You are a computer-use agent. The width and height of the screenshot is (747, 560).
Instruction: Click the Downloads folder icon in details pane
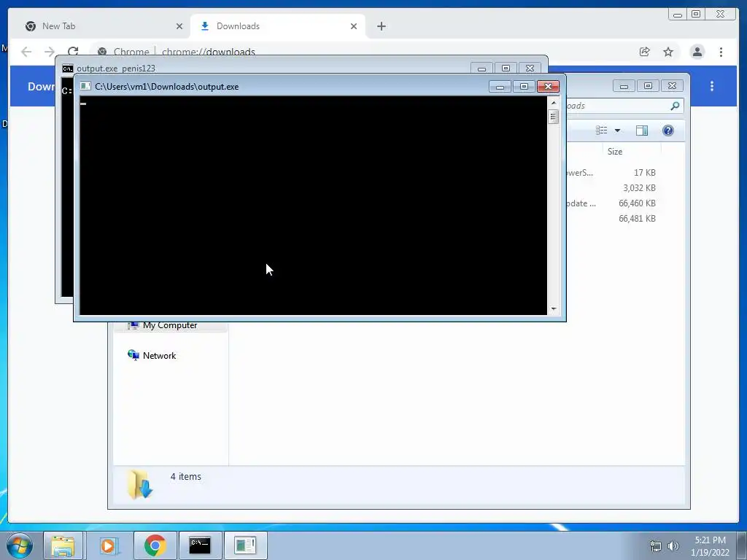pyautogui.click(x=140, y=484)
